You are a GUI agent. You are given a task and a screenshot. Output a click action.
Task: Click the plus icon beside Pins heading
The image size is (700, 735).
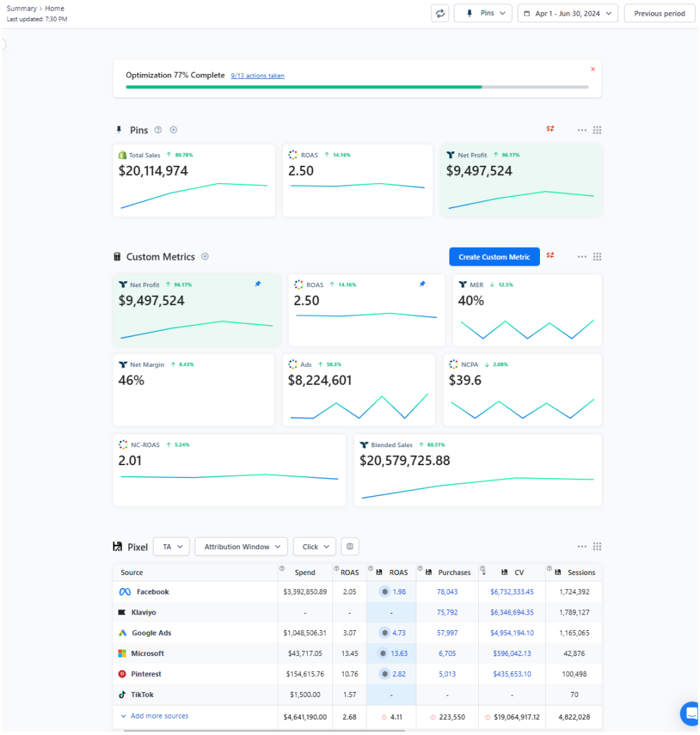tap(173, 130)
